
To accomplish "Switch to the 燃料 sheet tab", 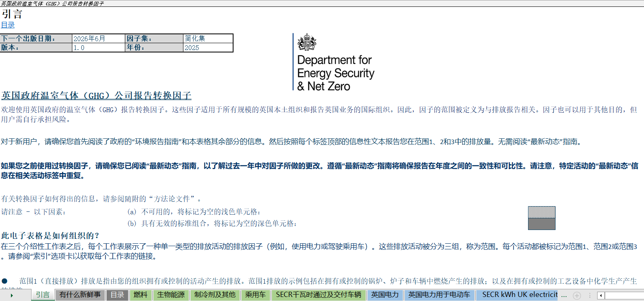I will coord(140,295).
